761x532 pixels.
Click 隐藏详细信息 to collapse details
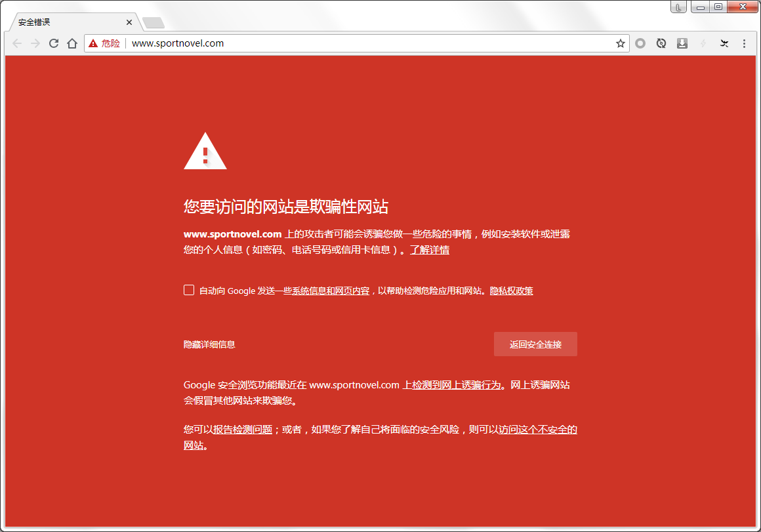[x=209, y=344]
